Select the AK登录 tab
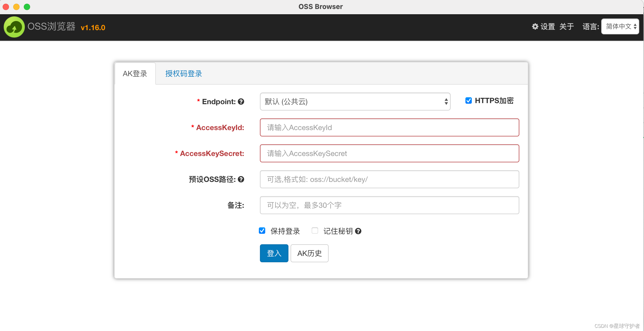Image resolution: width=644 pixels, height=331 pixels. 135,74
